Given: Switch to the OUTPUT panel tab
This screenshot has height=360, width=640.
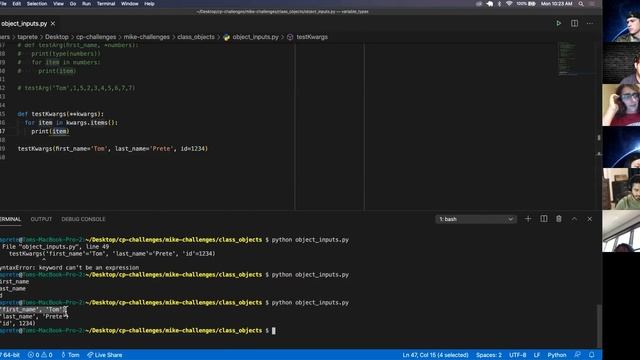Looking at the screenshot, I should pos(41,219).
